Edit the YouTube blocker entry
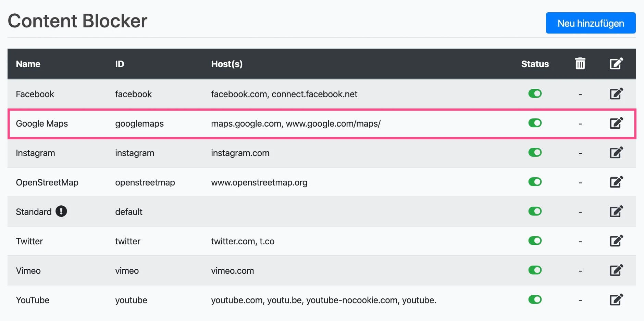Image resolution: width=644 pixels, height=321 pixels. point(616,300)
